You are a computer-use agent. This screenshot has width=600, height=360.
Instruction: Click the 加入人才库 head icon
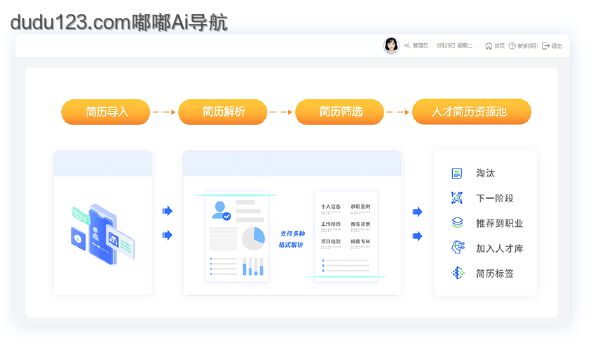458,248
